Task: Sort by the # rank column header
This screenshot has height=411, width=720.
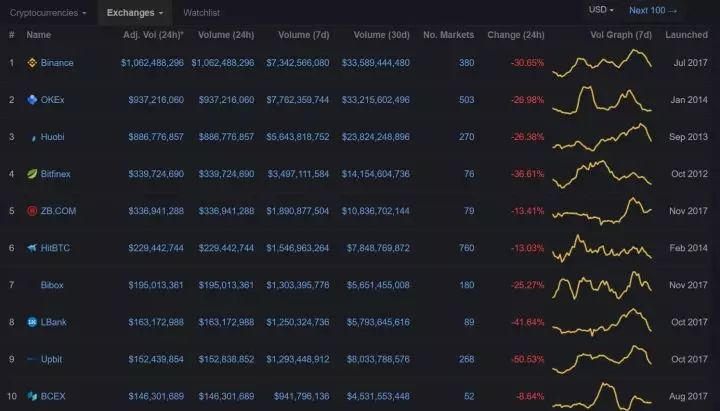Action: tap(11, 35)
